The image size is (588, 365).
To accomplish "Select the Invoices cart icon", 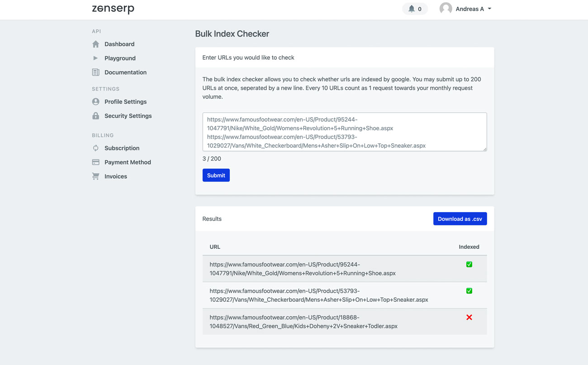I will (x=95, y=176).
